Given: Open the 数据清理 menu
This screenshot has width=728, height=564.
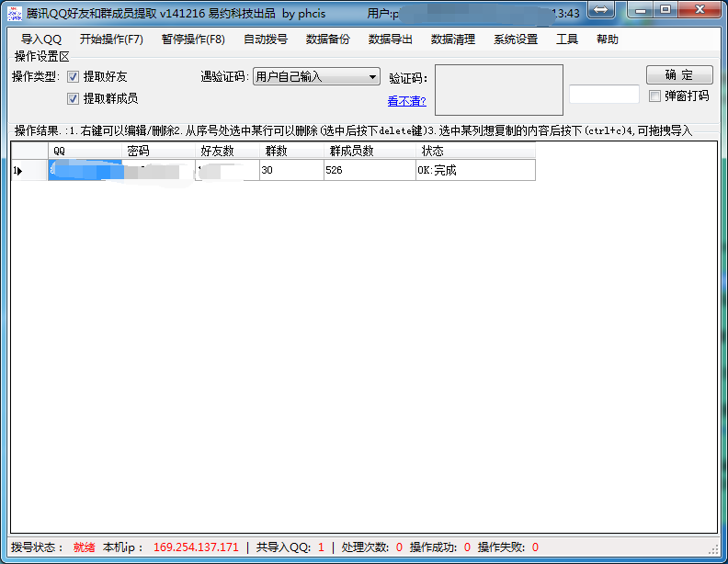Looking at the screenshot, I should point(452,39).
